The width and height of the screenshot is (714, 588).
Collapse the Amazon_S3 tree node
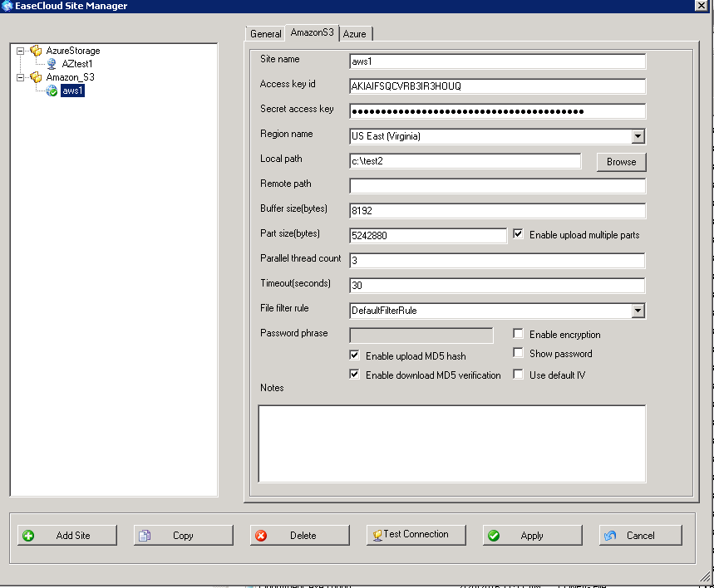20,77
